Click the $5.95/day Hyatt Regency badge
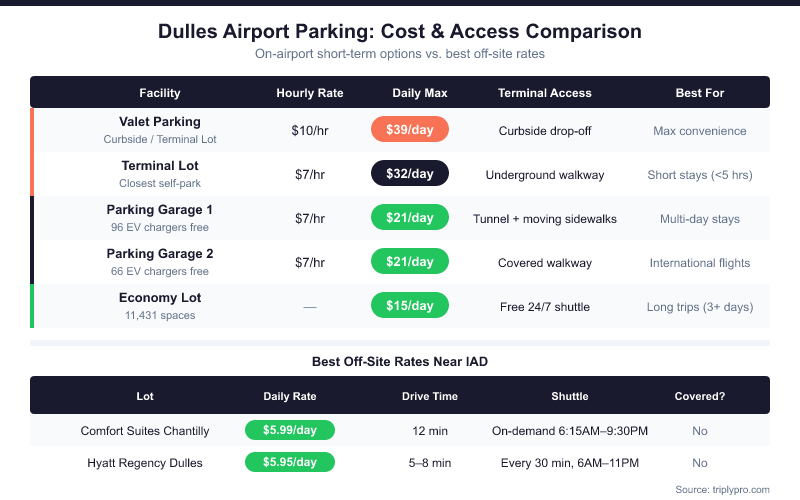The image size is (800, 500). (290, 463)
